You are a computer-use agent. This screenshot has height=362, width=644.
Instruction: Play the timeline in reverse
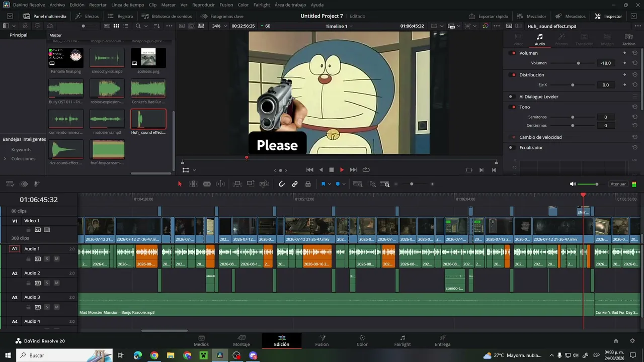(x=321, y=170)
